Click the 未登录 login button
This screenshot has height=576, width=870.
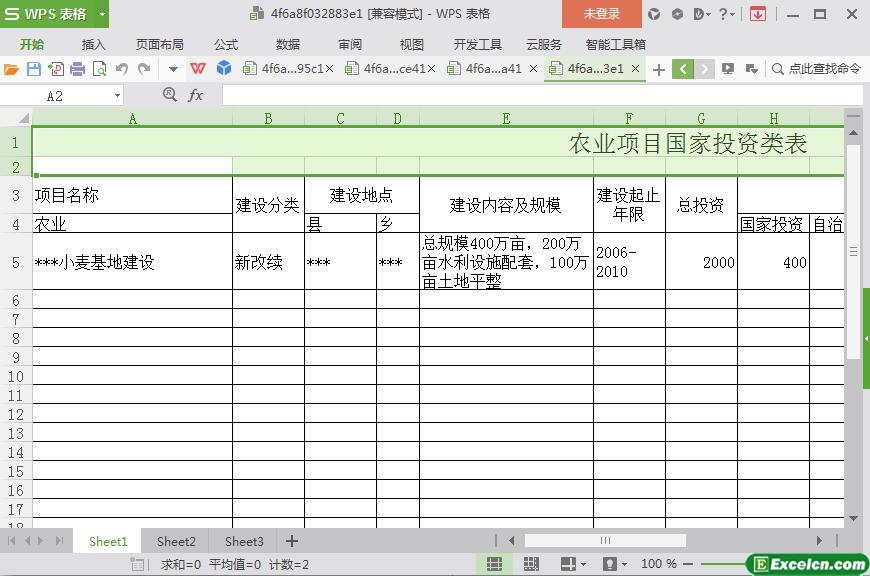[x=601, y=14]
